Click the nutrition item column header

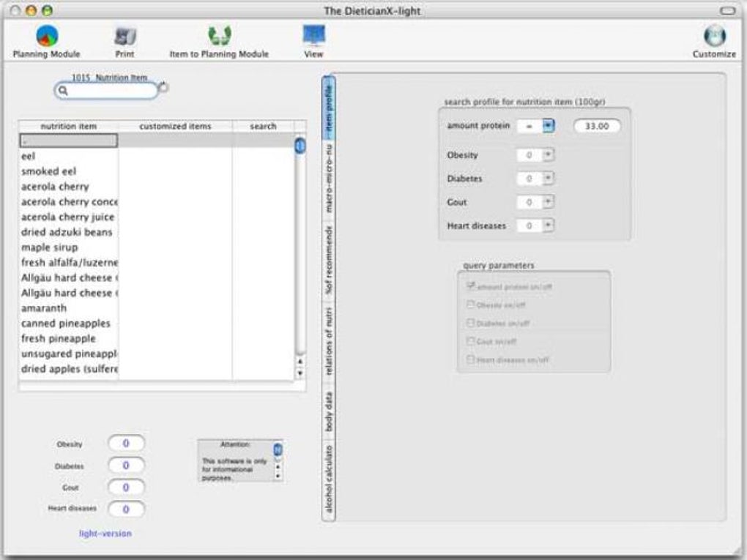click(69, 126)
